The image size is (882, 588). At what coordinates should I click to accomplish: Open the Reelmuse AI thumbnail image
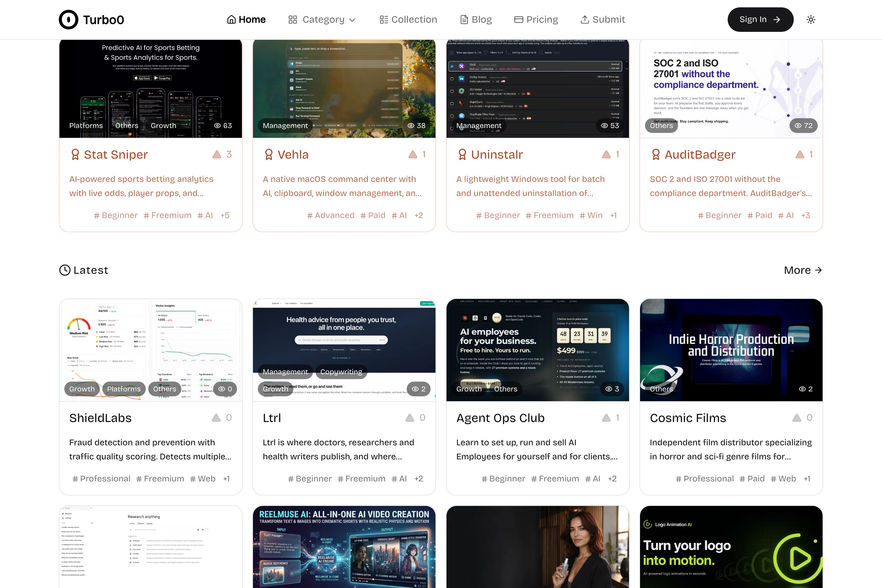pyautogui.click(x=344, y=547)
